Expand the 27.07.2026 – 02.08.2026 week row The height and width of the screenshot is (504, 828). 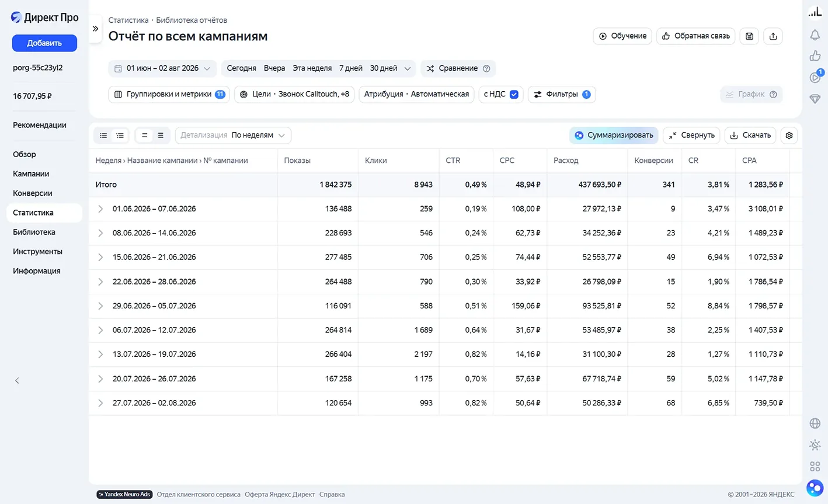[x=100, y=403]
